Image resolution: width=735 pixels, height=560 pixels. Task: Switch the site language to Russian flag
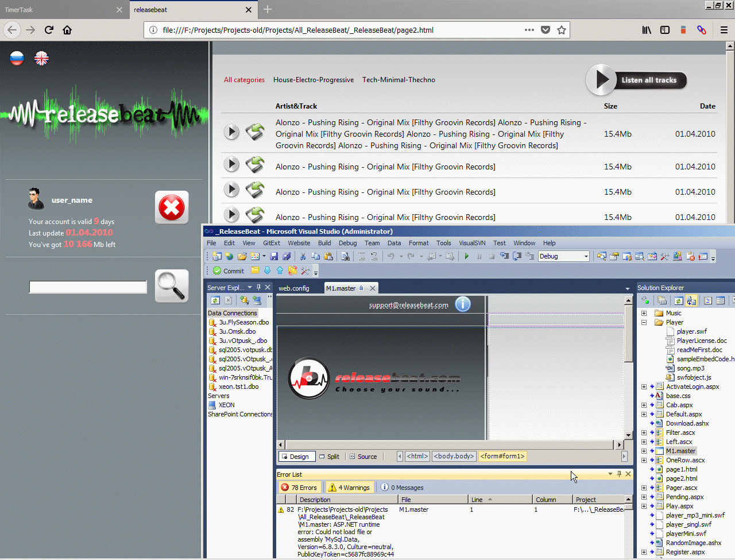tap(17, 58)
